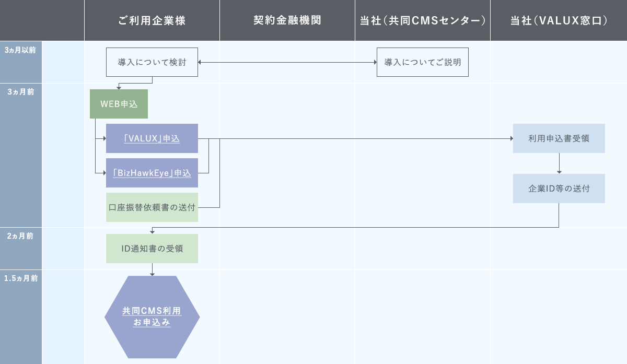Click the 利用申込書受領 box

point(559,138)
